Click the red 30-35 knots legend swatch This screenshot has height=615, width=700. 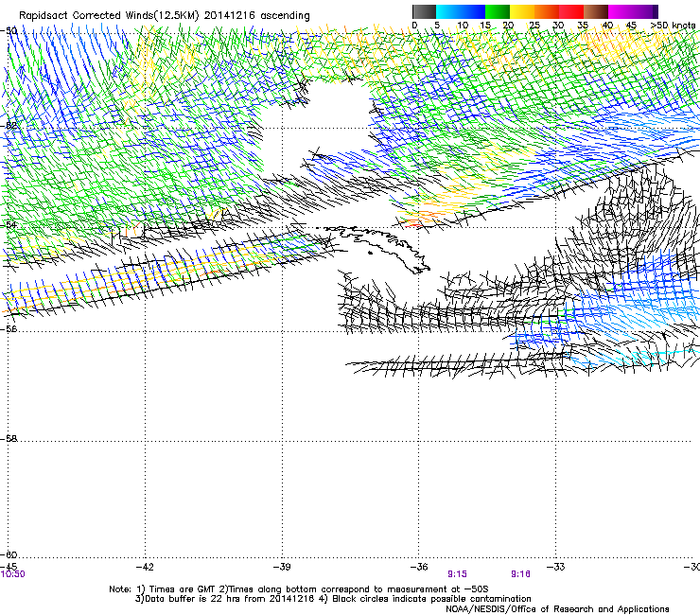[571, 11]
